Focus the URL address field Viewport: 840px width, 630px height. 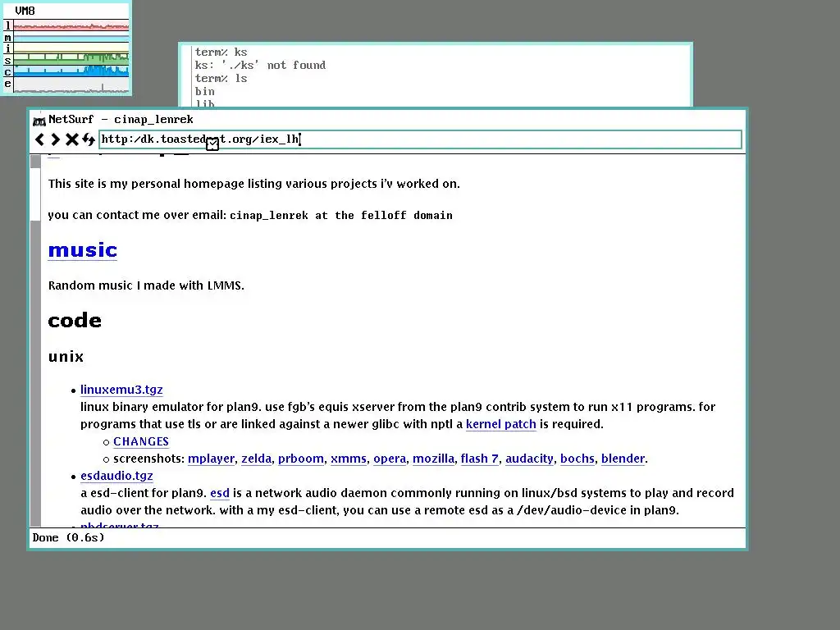[x=421, y=139]
